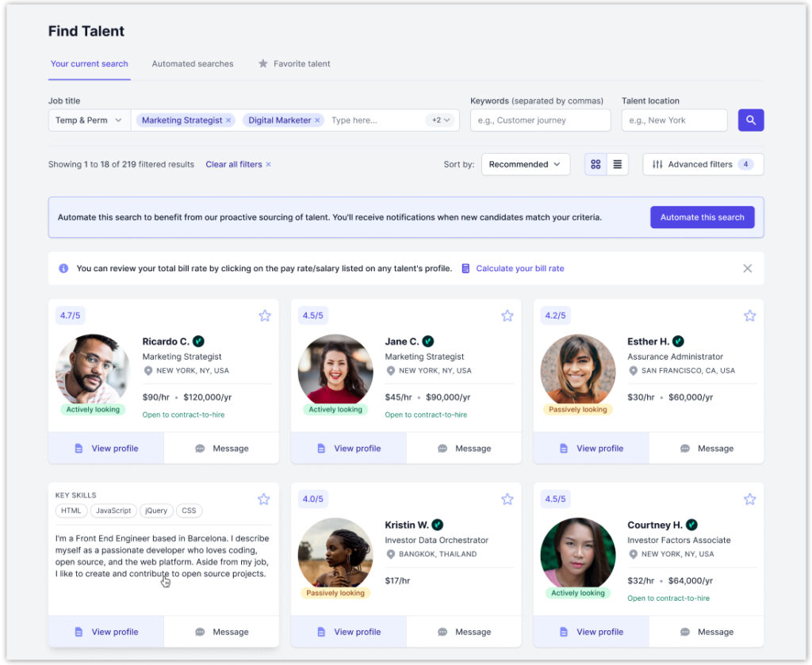Toggle favorite star on Courtney H. card
The image size is (812, 665).
[x=749, y=499]
